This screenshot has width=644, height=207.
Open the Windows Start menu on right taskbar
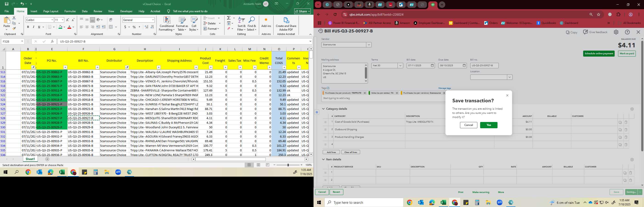click(319, 202)
